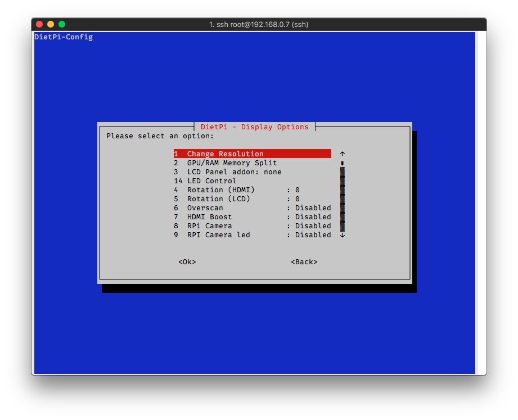Toggle the Overscan option
Screen dimensions: 518x420
[x=253, y=207]
